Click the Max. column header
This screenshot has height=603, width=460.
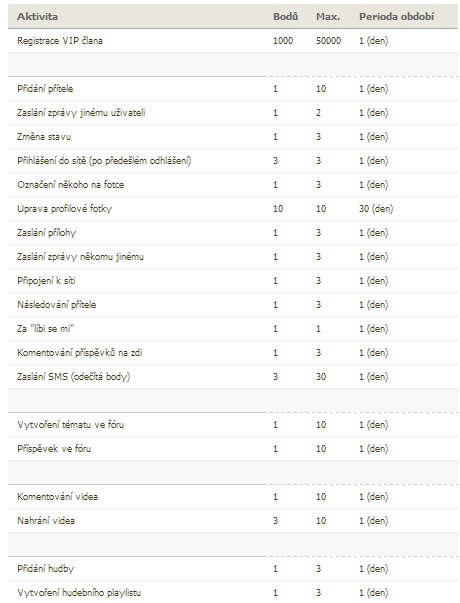tap(328, 17)
